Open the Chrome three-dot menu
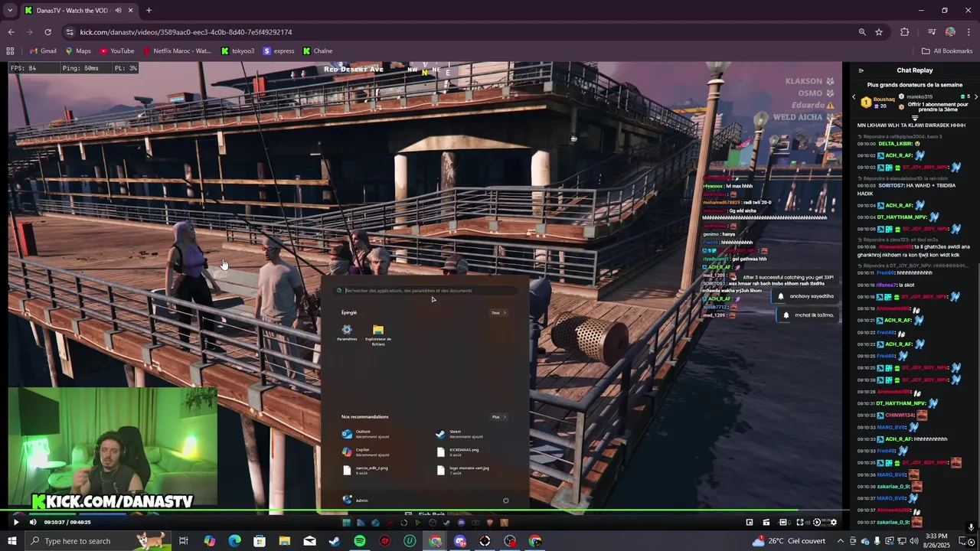 coord(969,32)
